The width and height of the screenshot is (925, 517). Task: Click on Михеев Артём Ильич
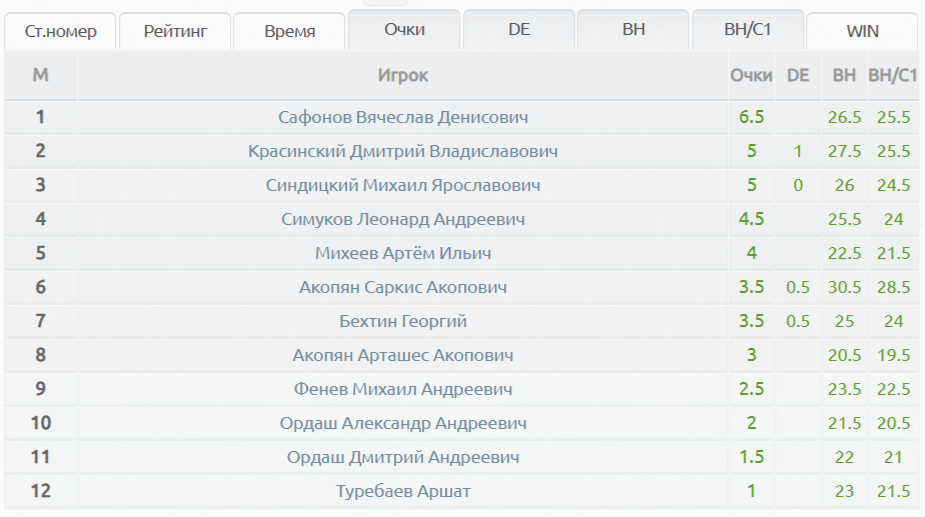point(403,253)
